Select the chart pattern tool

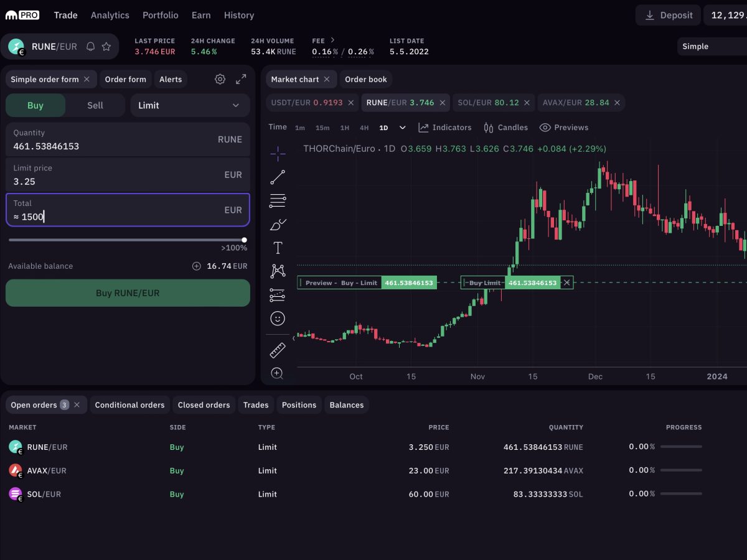[x=278, y=271]
